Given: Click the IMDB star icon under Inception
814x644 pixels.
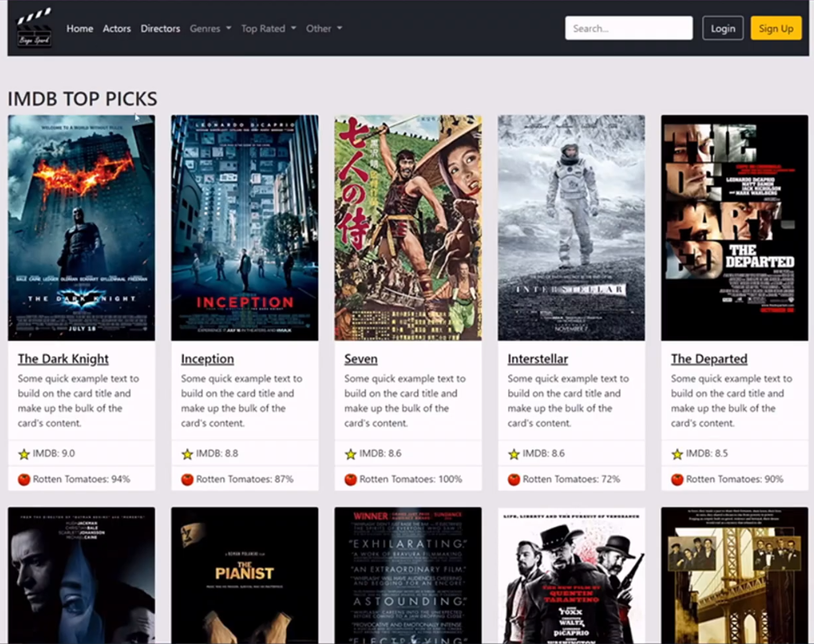Looking at the screenshot, I should click(188, 455).
